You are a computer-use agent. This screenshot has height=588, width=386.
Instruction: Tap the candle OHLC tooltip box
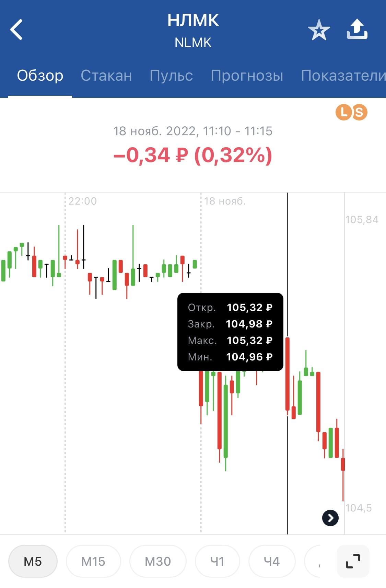[230, 332]
